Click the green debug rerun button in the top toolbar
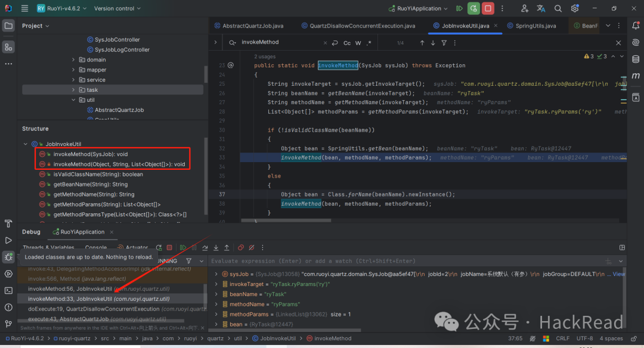The height and width of the screenshot is (348, 644). [x=473, y=8]
